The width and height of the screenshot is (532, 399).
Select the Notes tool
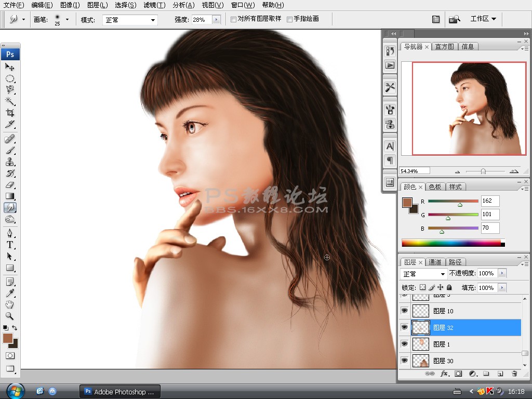tap(9, 282)
